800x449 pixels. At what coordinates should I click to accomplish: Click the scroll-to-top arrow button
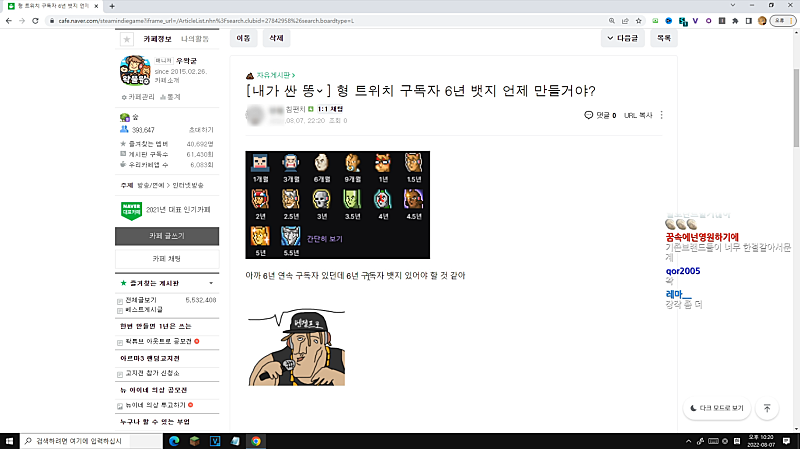pos(767,408)
